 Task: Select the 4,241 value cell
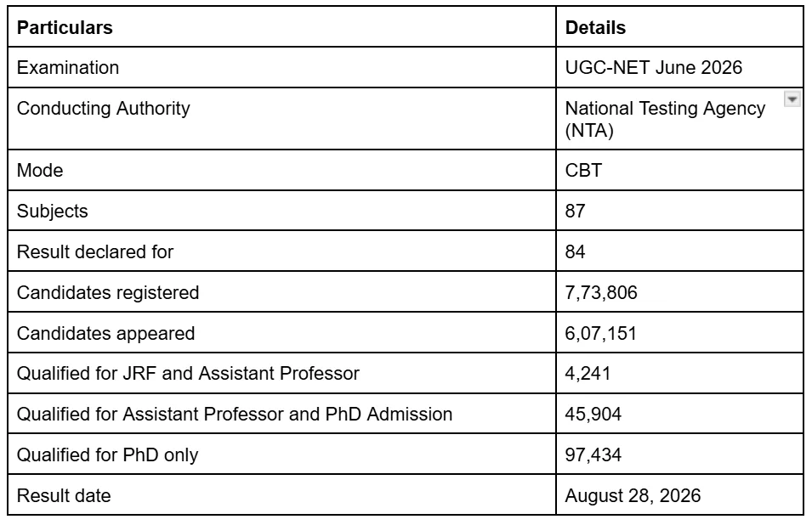(x=679, y=373)
